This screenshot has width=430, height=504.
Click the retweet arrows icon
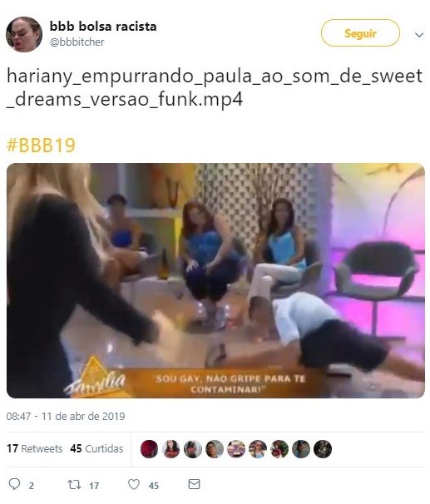pos(74,484)
